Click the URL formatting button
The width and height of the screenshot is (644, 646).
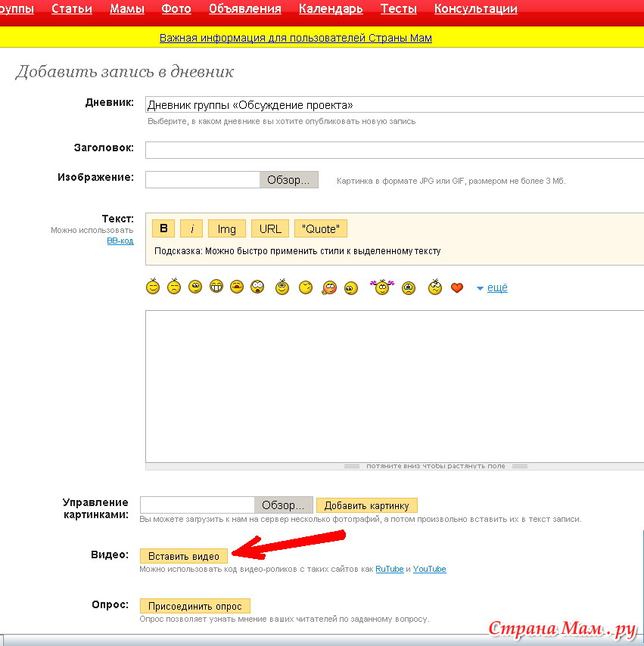pyautogui.click(x=270, y=228)
